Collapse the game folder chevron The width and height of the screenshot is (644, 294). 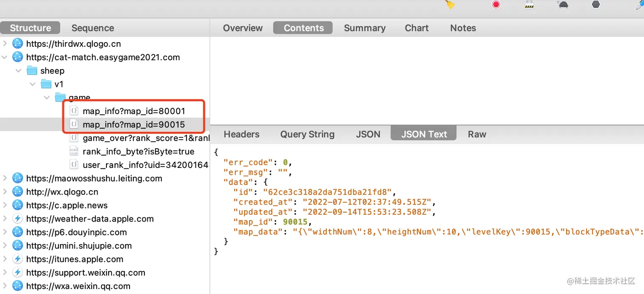[x=46, y=98]
